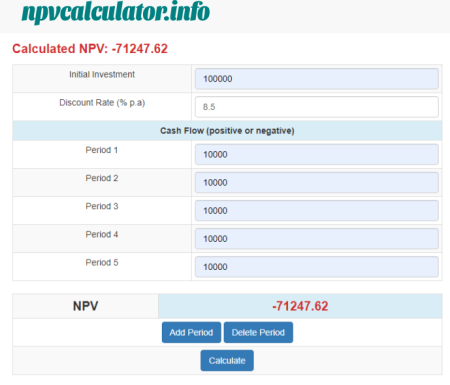
Task: Click the Delete Period button
Action: pos(258,332)
